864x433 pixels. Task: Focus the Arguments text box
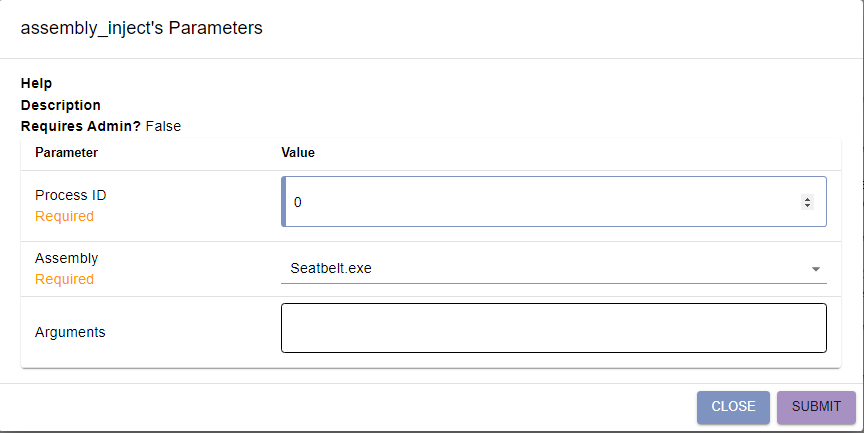coord(554,328)
